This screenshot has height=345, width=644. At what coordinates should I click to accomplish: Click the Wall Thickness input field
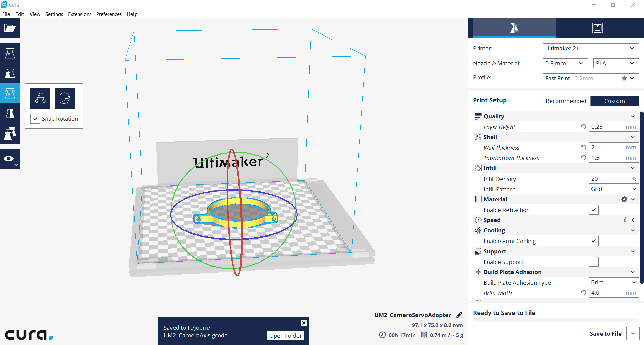613,147
